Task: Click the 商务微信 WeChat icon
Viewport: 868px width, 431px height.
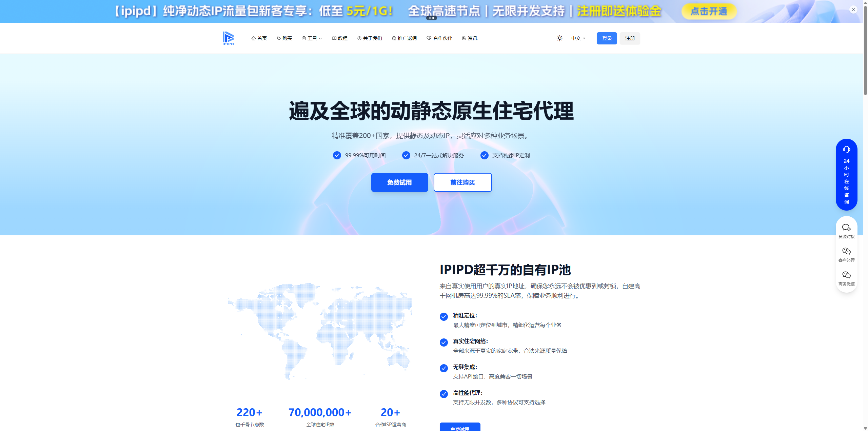Action: pos(846,275)
